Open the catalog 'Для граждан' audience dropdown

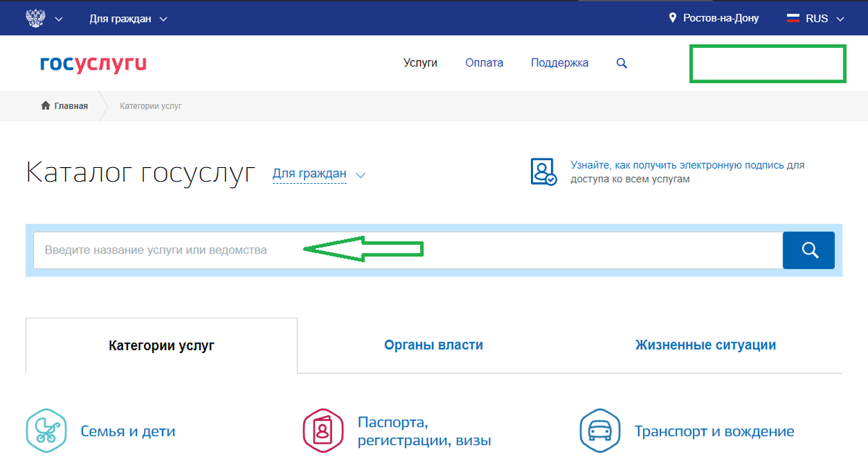pos(319,174)
